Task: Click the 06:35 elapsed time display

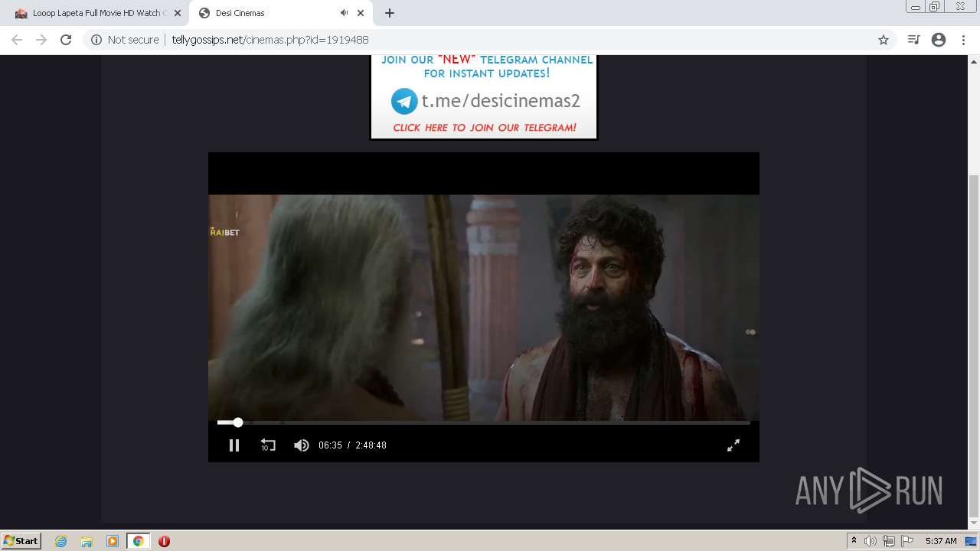Action: (x=330, y=445)
